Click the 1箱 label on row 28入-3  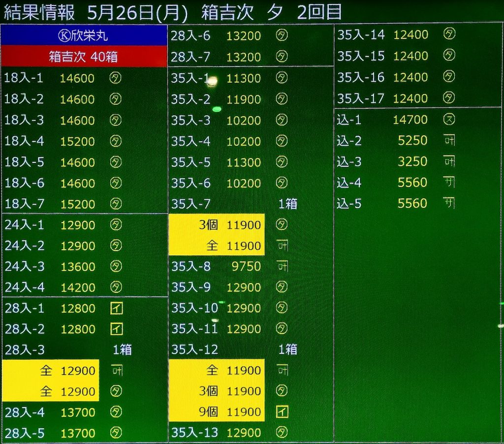click(x=122, y=349)
